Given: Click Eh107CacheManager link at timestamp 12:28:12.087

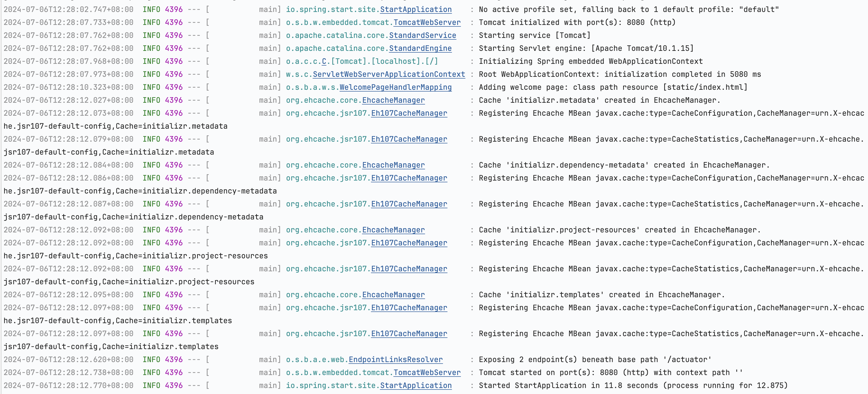Looking at the screenshot, I should click(x=409, y=204).
